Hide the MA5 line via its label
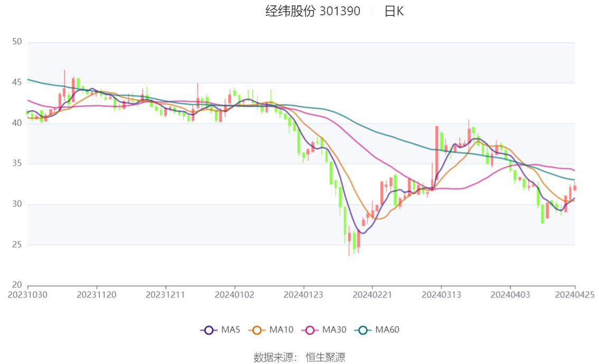The image size is (599, 364). tap(230, 330)
